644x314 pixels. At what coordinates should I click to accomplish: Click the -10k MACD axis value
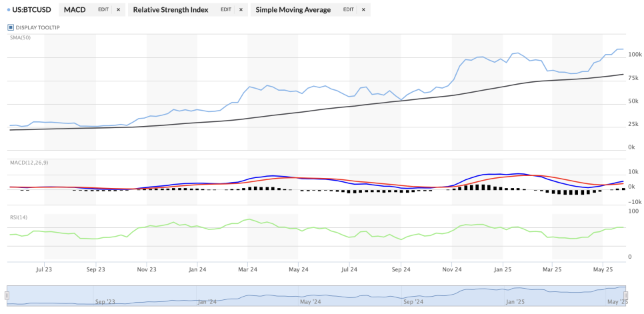coord(635,202)
